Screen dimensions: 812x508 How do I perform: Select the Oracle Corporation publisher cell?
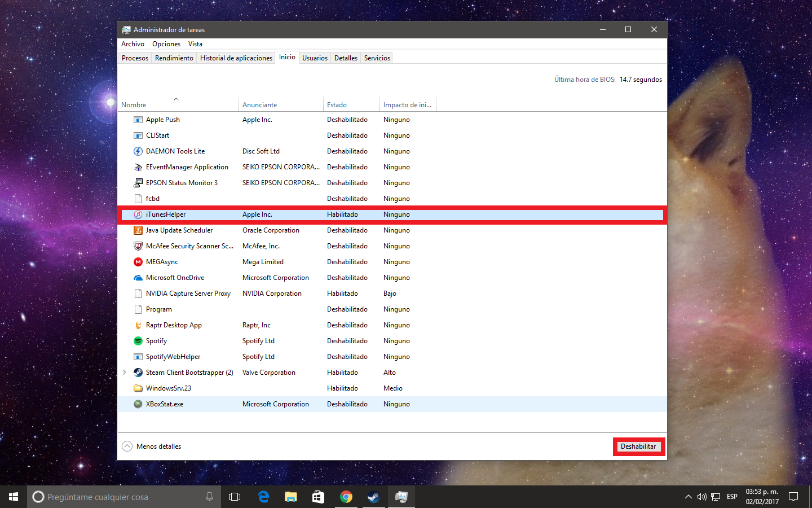point(271,230)
